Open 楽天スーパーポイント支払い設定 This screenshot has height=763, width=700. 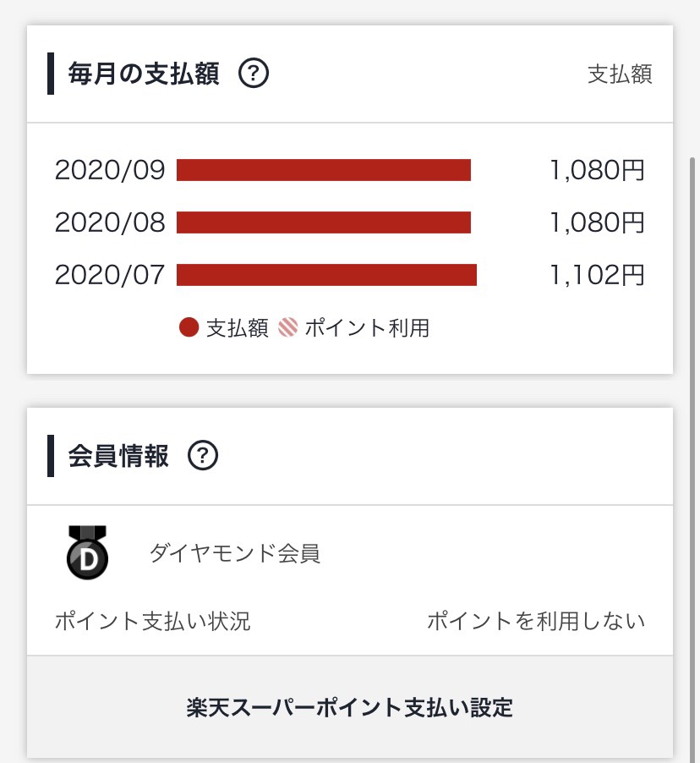coord(350,707)
